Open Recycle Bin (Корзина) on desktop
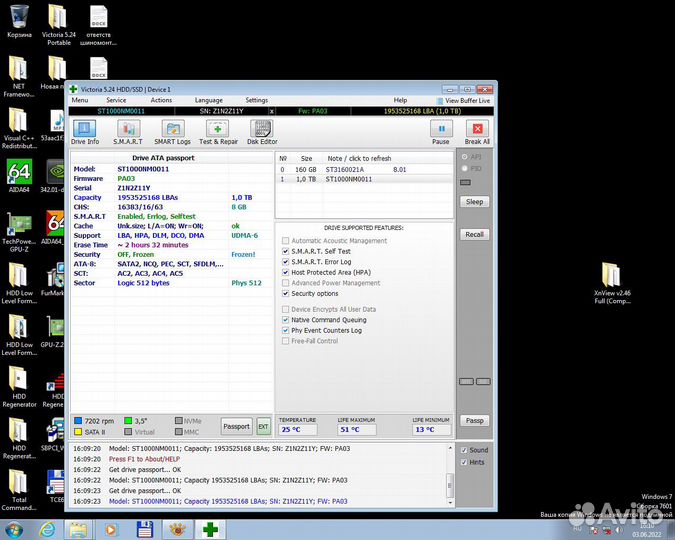The width and height of the screenshot is (675, 540). click(19, 21)
